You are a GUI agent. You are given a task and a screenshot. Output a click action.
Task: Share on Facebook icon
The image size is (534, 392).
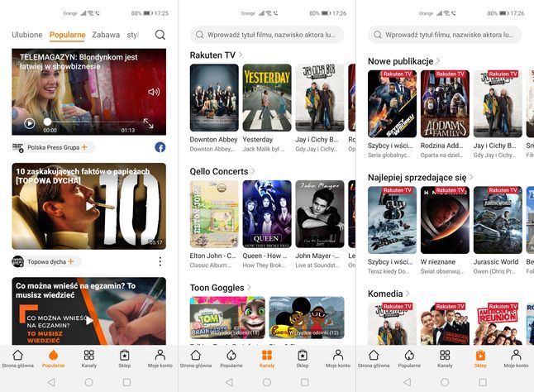pos(160,147)
